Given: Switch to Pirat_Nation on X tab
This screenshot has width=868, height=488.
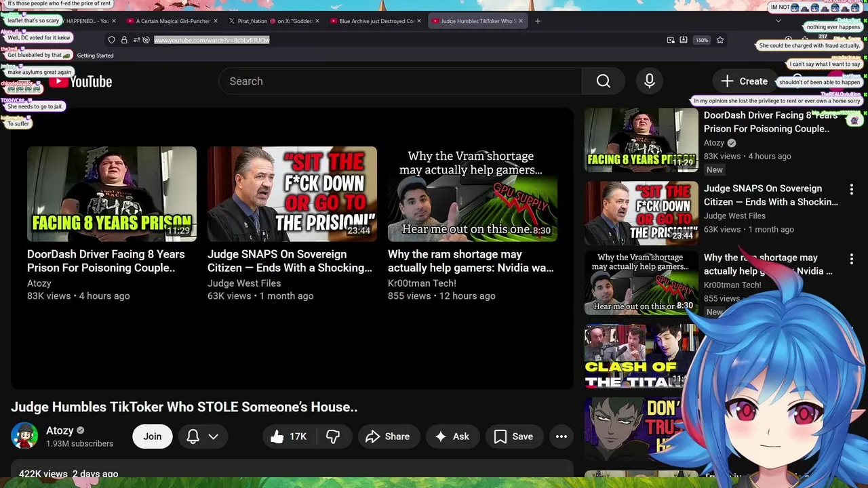Looking at the screenshot, I should [x=275, y=21].
